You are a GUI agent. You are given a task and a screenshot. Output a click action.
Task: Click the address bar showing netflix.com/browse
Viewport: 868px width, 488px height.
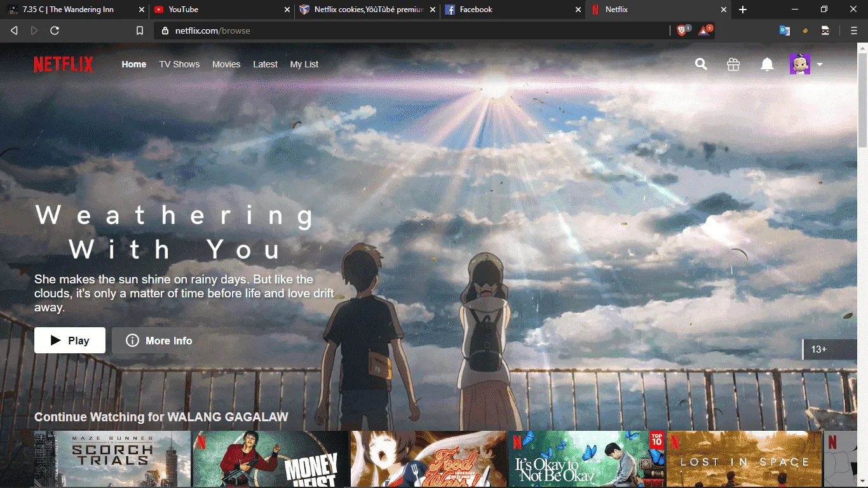tap(411, 30)
